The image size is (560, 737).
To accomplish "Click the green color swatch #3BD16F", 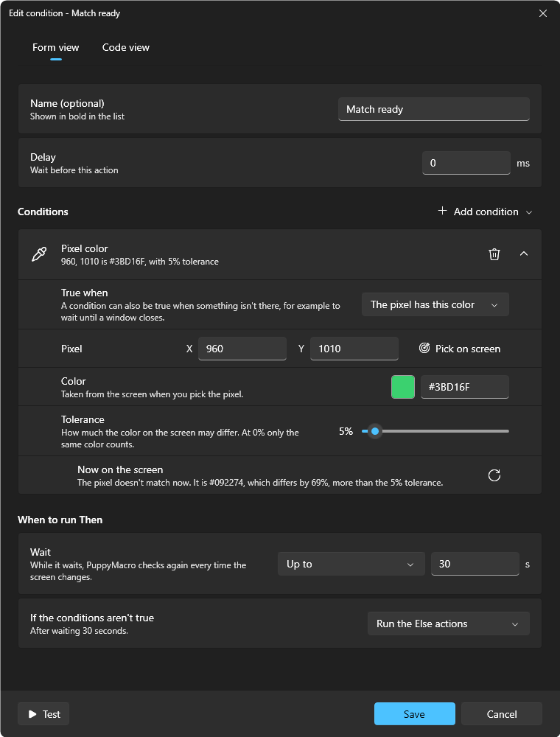I will pyautogui.click(x=403, y=387).
